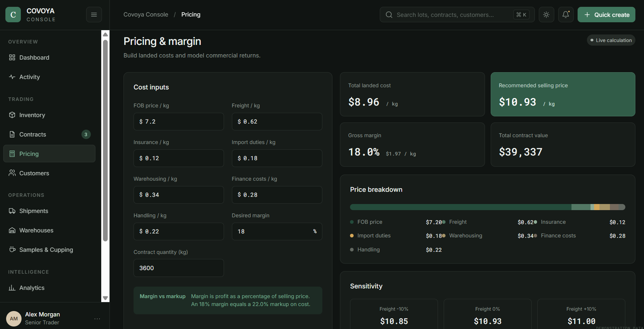Focus the Warehousing per kg input

point(179,195)
